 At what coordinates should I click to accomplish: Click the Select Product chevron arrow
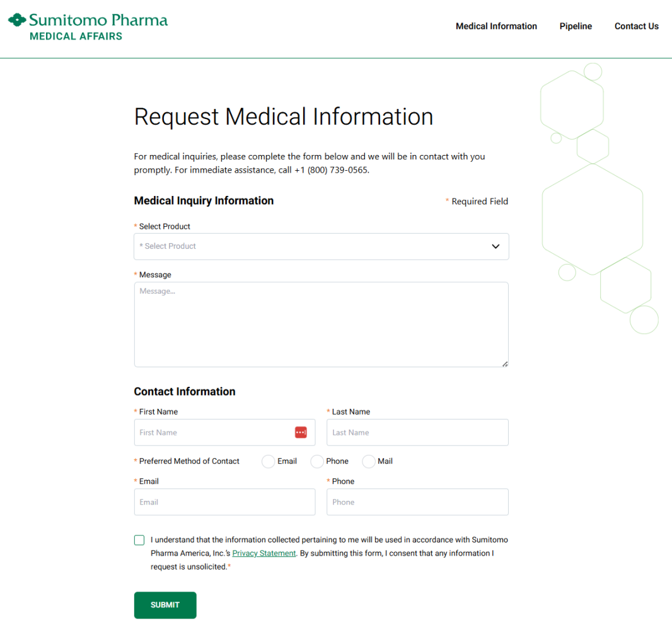495,246
